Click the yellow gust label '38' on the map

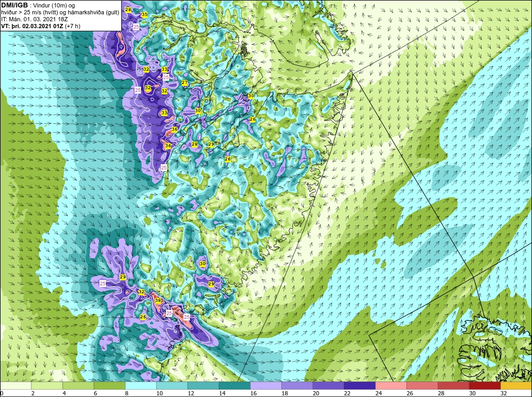coord(158,300)
